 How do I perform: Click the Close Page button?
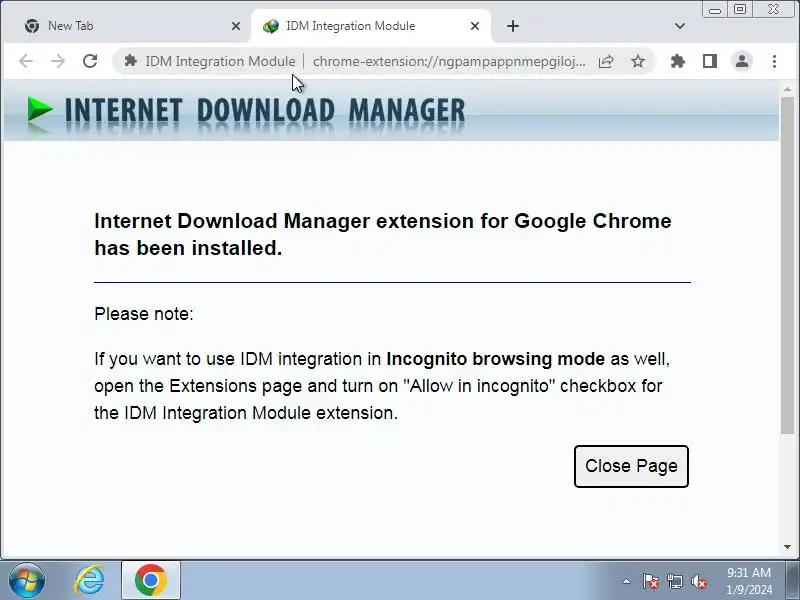click(631, 466)
